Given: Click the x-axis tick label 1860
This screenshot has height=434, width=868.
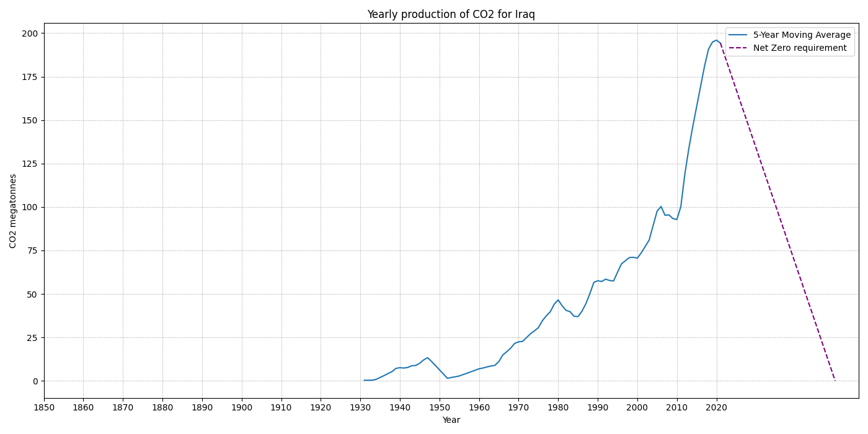Looking at the screenshot, I should pyautogui.click(x=83, y=408).
